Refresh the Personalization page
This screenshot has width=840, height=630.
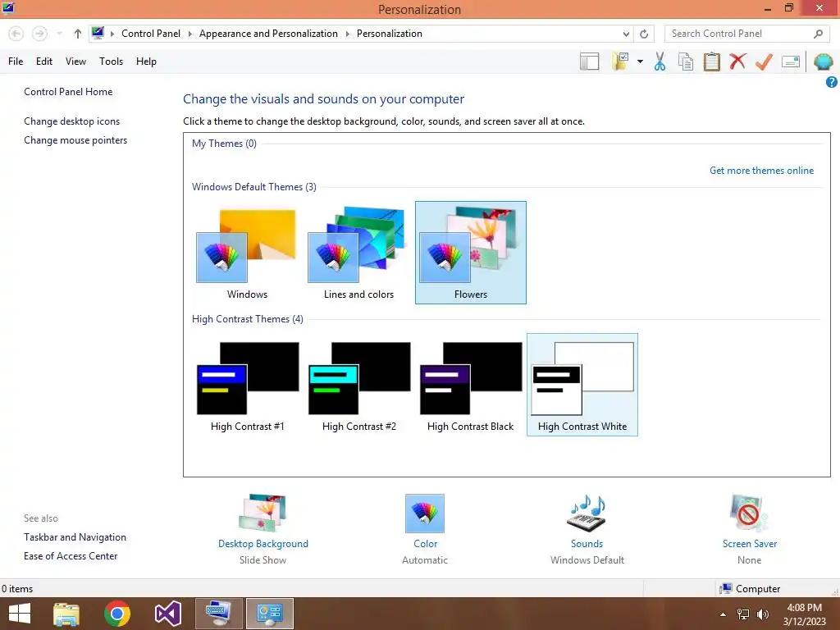644,34
